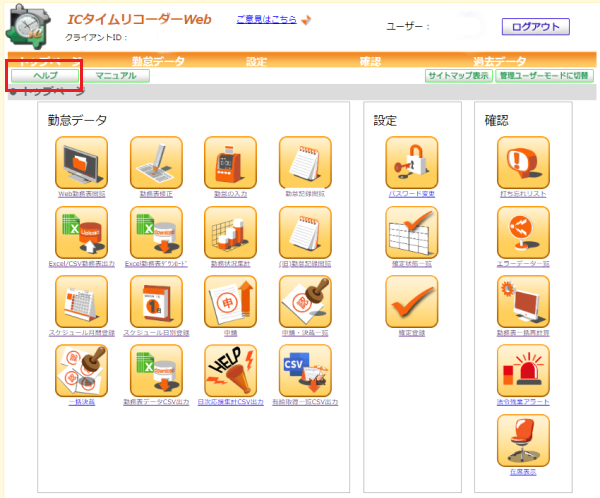Open the スケジュール日別登録 daily calendar icon
The width and height of the screenshot is (600, 498).
click(x=156, y=302)
